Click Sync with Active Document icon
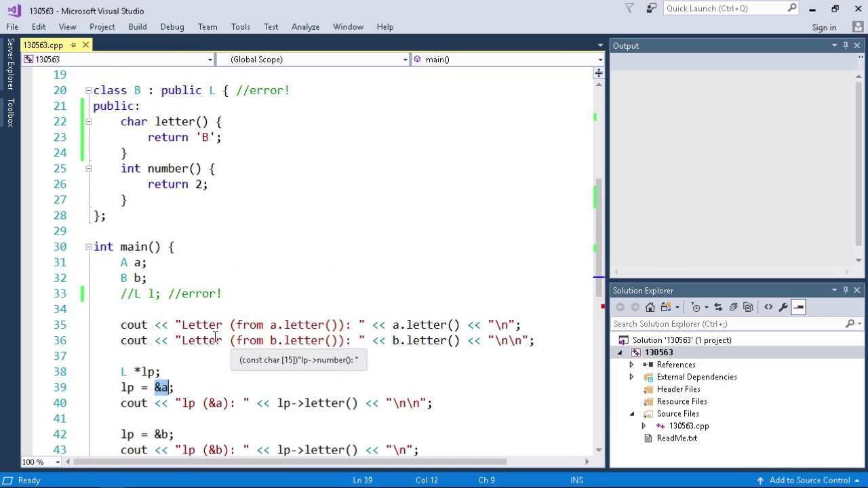Viewport: 868px width, 488px height. click(718, 307)
